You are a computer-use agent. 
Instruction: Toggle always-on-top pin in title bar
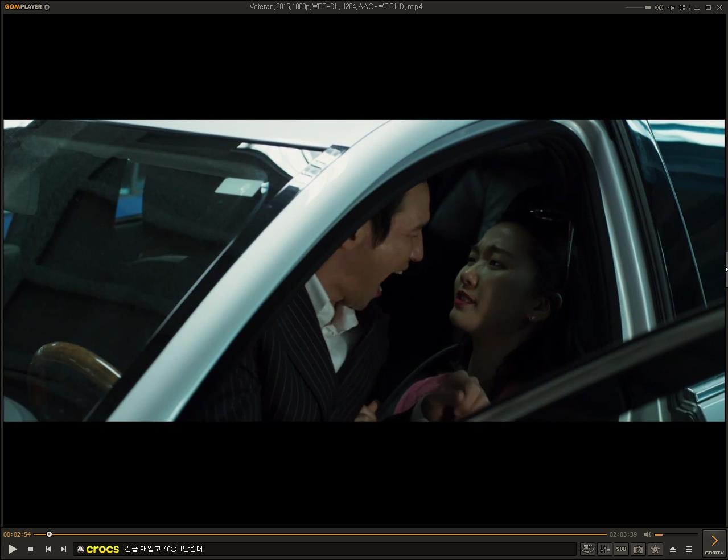(672, 7)
